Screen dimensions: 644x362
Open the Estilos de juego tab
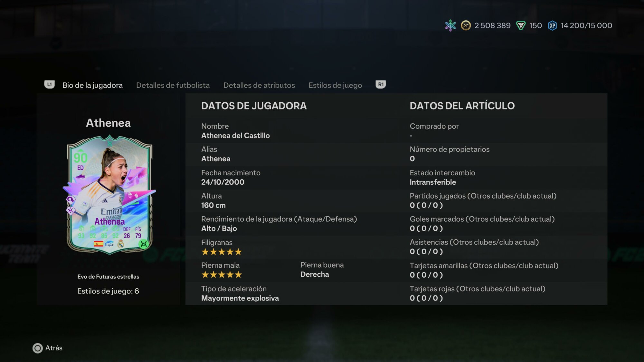click(335, 85)
